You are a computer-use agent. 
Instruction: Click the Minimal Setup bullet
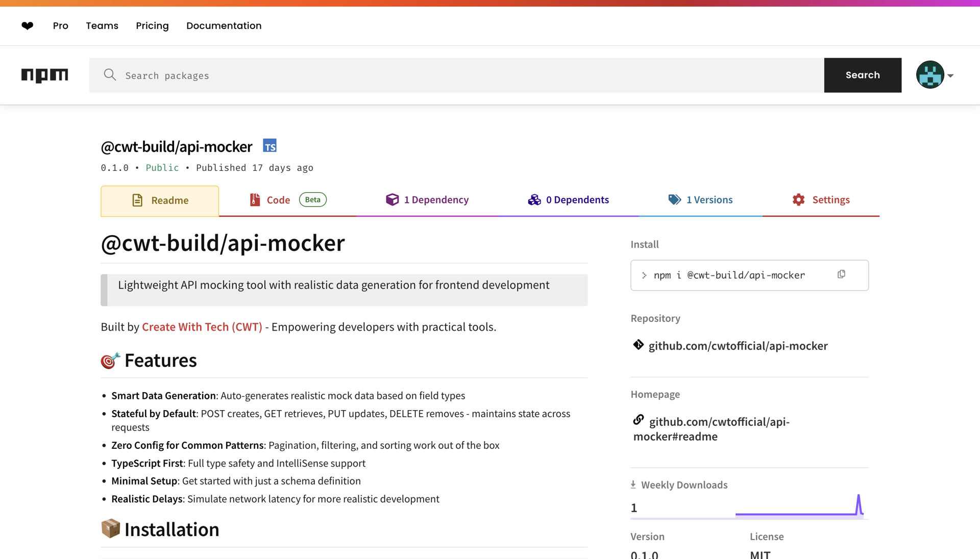click(x=236, y=481)
